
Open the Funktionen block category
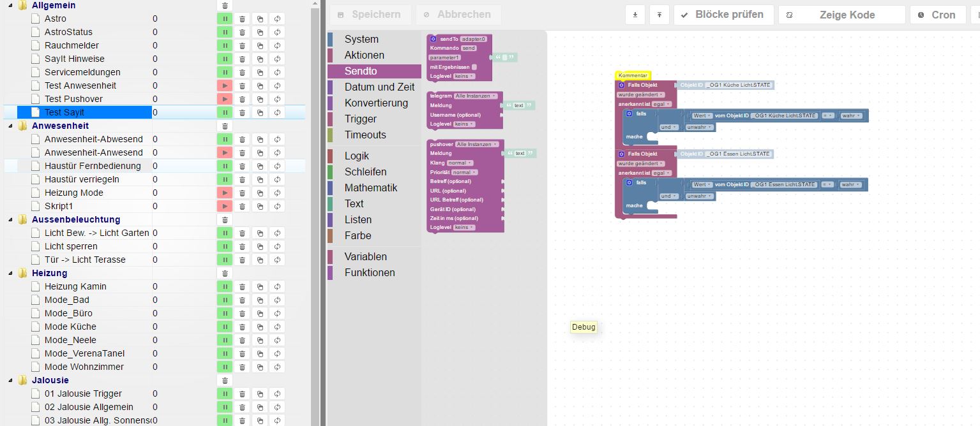point(374,272)
